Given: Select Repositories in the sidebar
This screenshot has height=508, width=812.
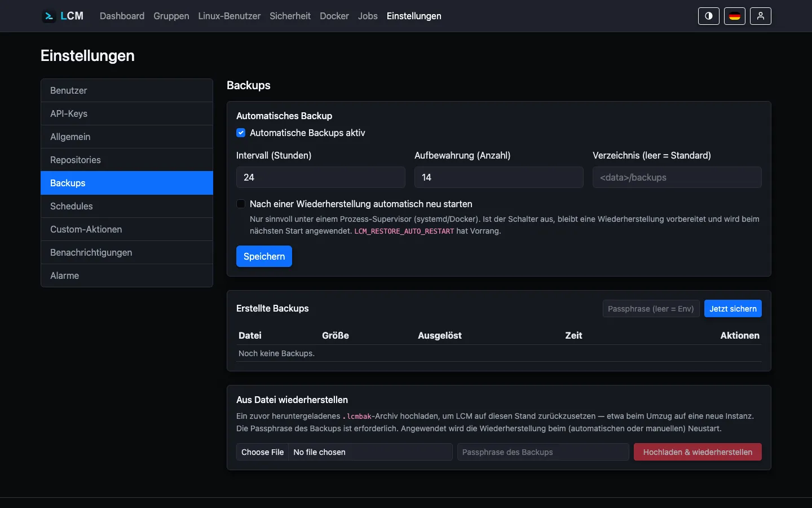Looking at the screenshot, I should pos(127,160).
